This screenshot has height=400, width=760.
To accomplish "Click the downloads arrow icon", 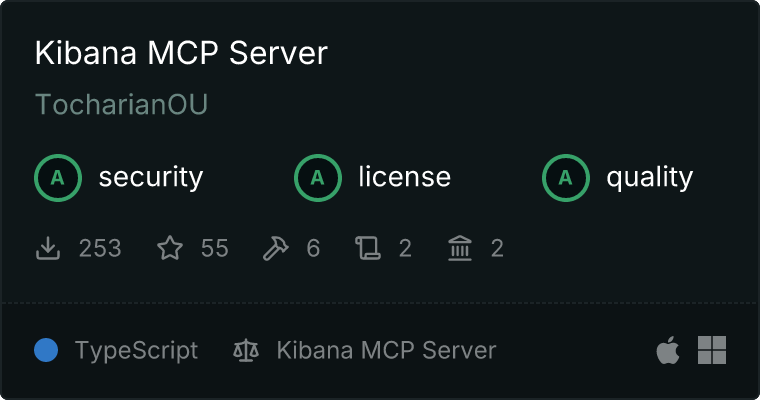I will (48, 248).
